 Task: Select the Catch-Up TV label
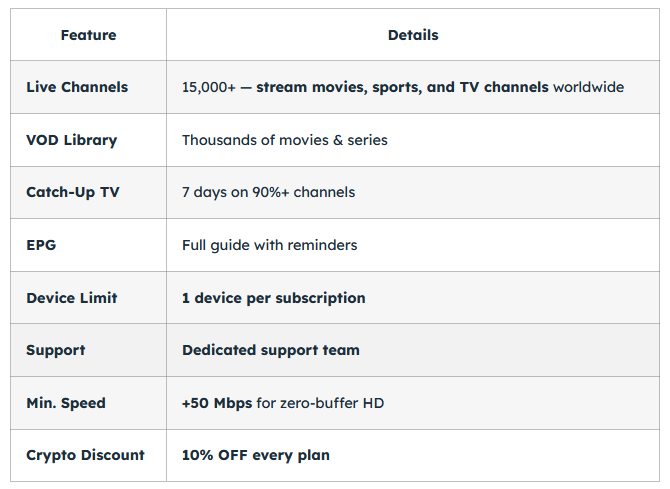point(72,192)
